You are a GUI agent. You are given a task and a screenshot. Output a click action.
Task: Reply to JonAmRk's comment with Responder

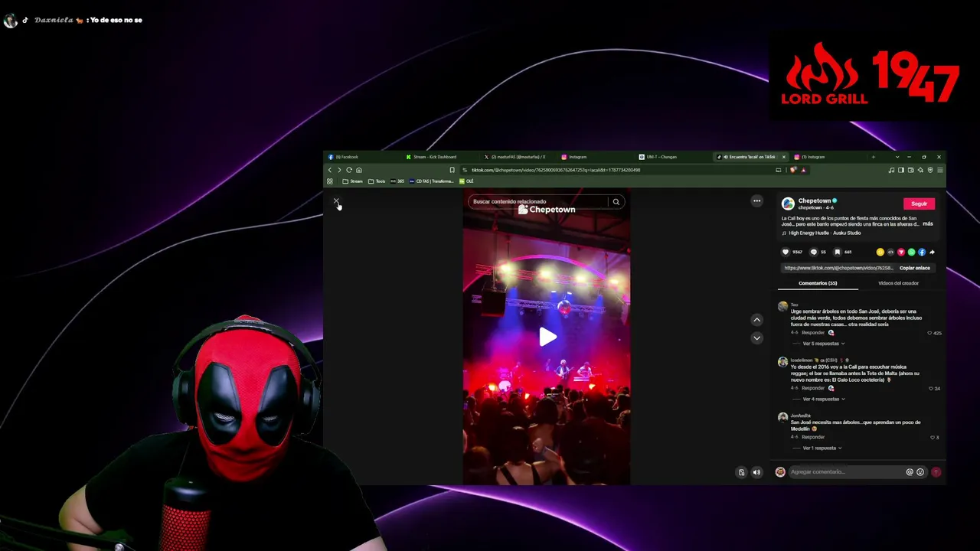click(x=813, y=437)
